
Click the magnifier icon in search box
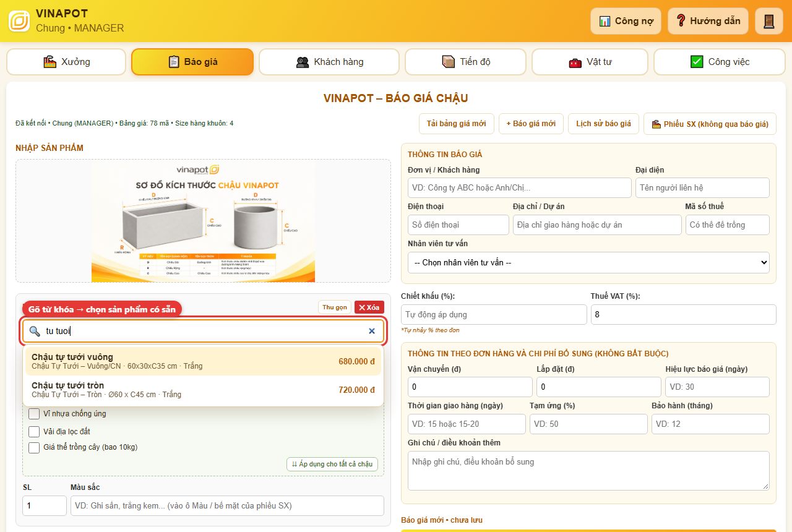point(35,331)
